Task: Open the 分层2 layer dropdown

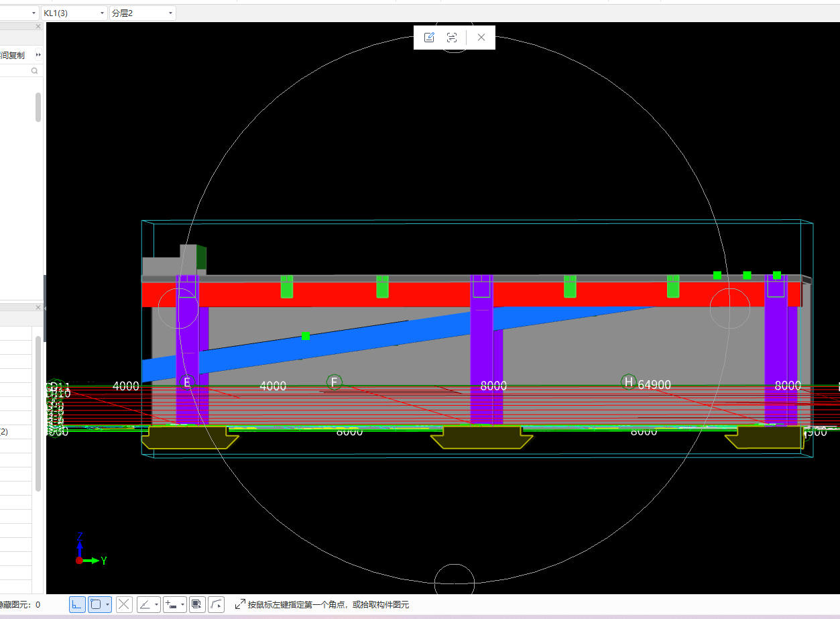Action: (142, 13)
